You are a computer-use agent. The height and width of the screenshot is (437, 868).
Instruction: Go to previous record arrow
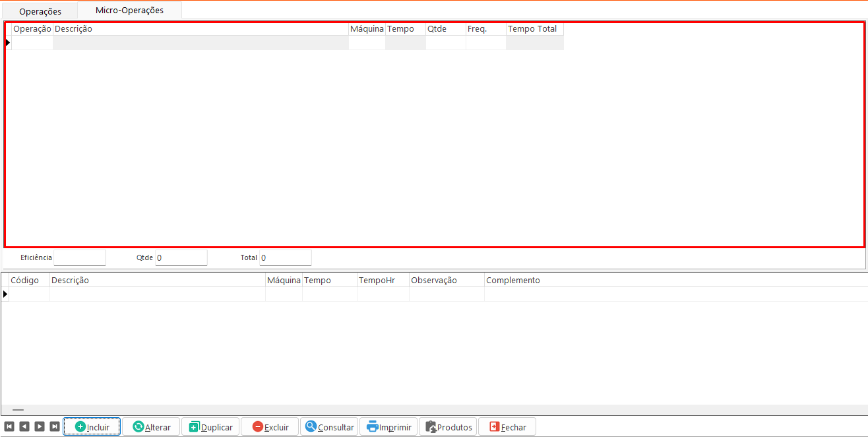[x=24, y=426]
